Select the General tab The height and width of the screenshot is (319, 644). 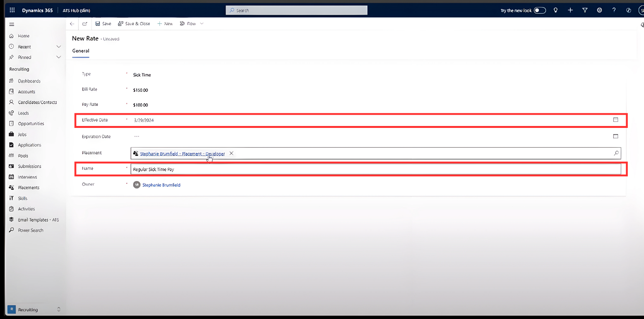(x=80, y=51)
